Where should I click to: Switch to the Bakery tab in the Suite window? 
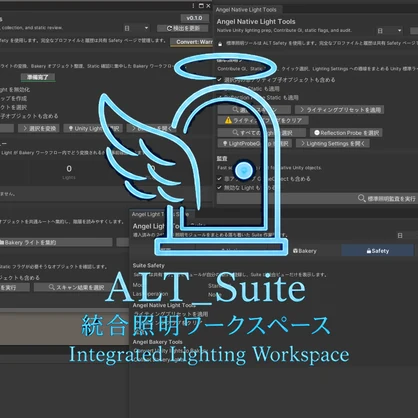(x=305, y=251)
